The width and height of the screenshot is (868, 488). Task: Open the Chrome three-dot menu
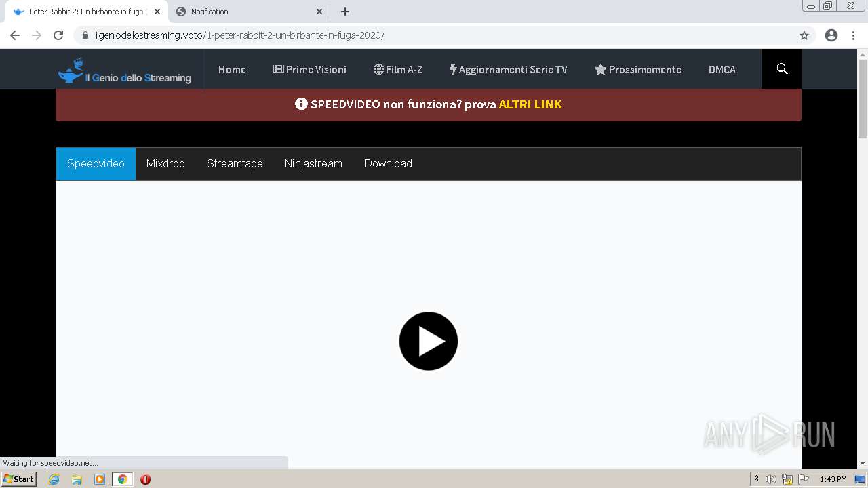853,35
